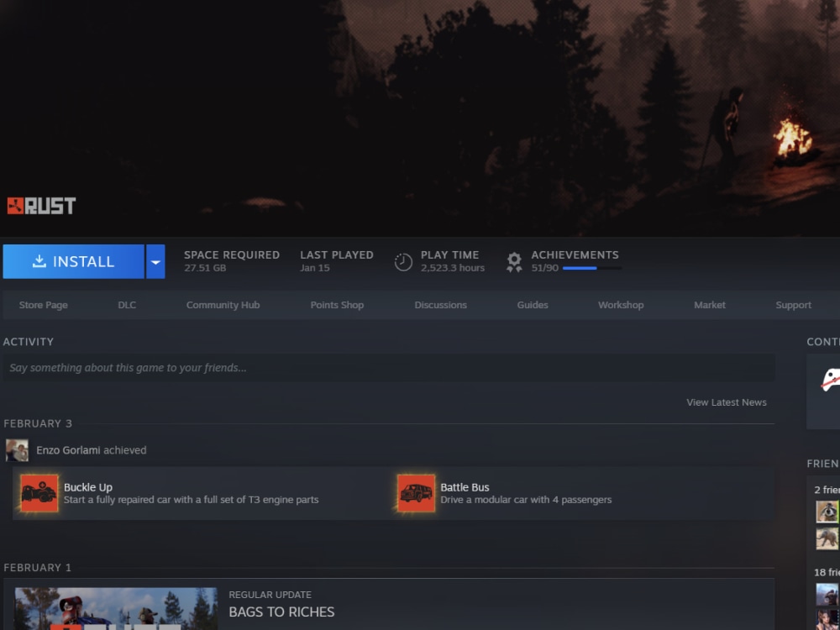Click the Battle Bus achievement title
This screenshot has height=630, width=840.
[465, 487]
